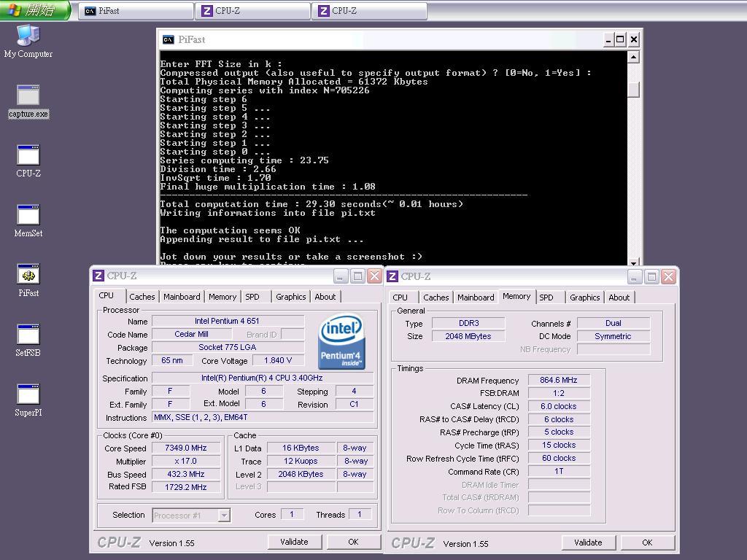Viewport: 747px width, 560px height.
Task: Activate the second CPU-Z taskbar button
Action: click(x=369, y=11)
